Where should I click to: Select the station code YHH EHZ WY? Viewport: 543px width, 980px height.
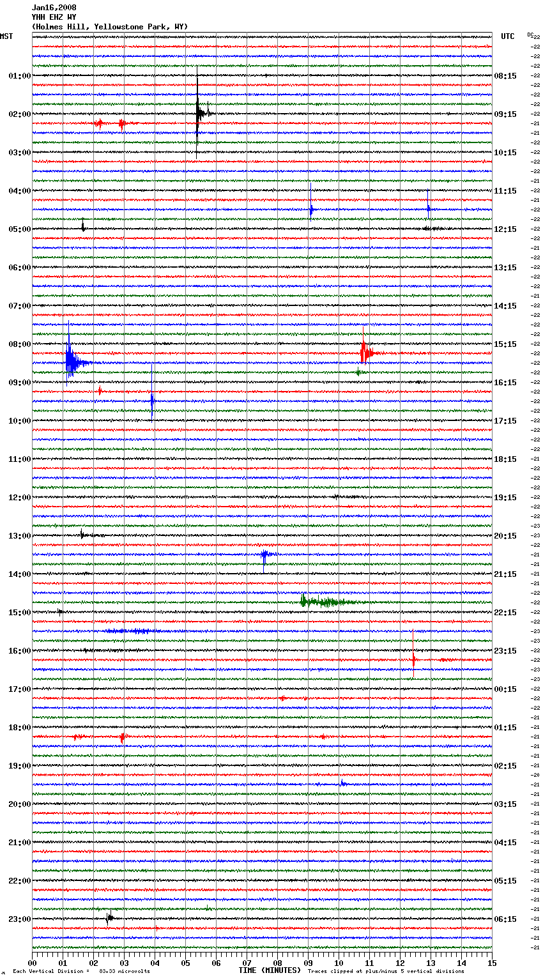(54, 17)
